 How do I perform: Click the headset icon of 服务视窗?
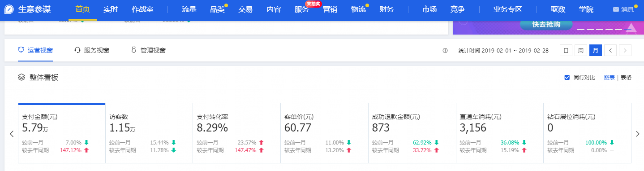[x=77, y=50]
